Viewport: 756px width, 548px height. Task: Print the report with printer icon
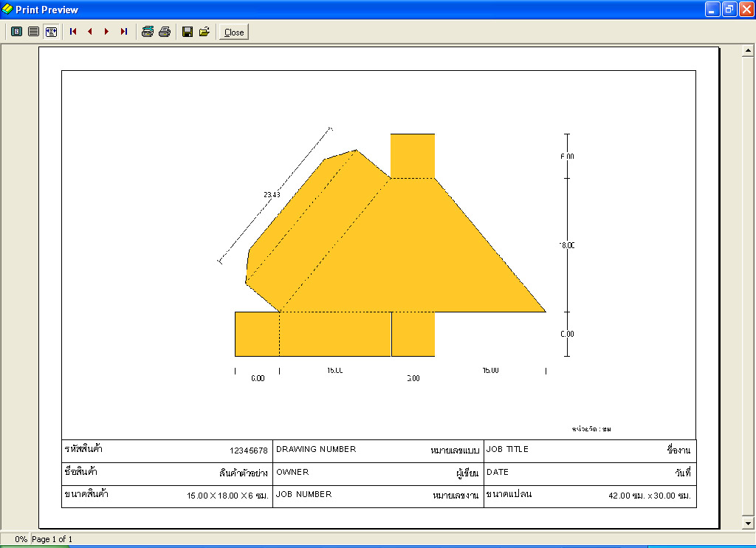(x=165, y=32)
